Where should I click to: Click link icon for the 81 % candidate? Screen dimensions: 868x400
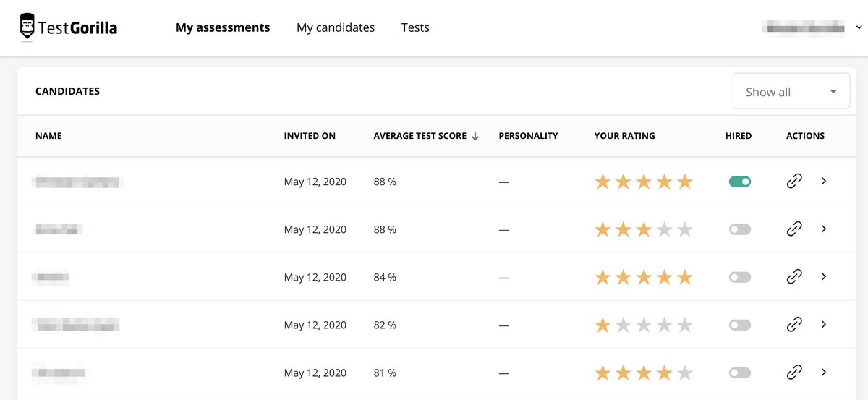[x=794, y=373]
